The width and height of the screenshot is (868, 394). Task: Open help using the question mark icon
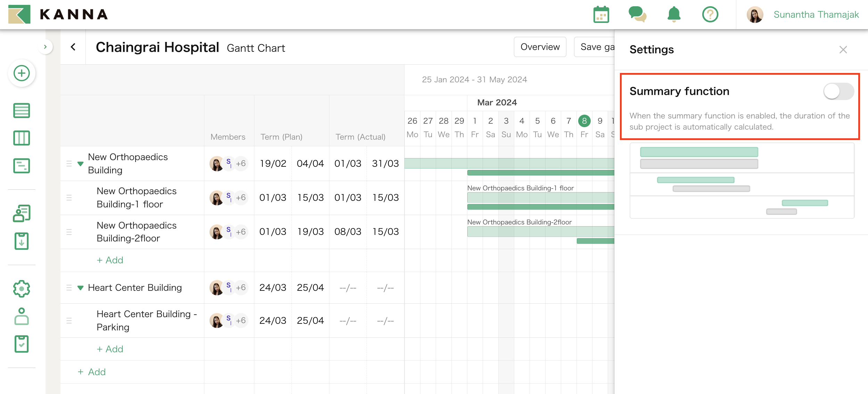[x=711, y=15]
